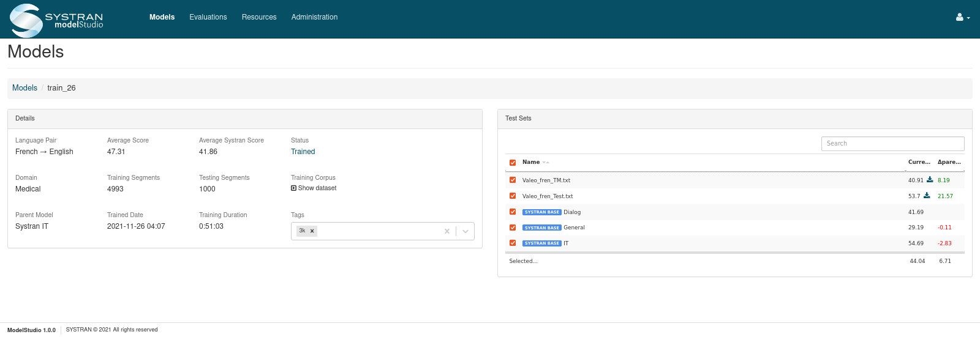
Task: Click Show dataset link
Action: click(x=314, y=188)
